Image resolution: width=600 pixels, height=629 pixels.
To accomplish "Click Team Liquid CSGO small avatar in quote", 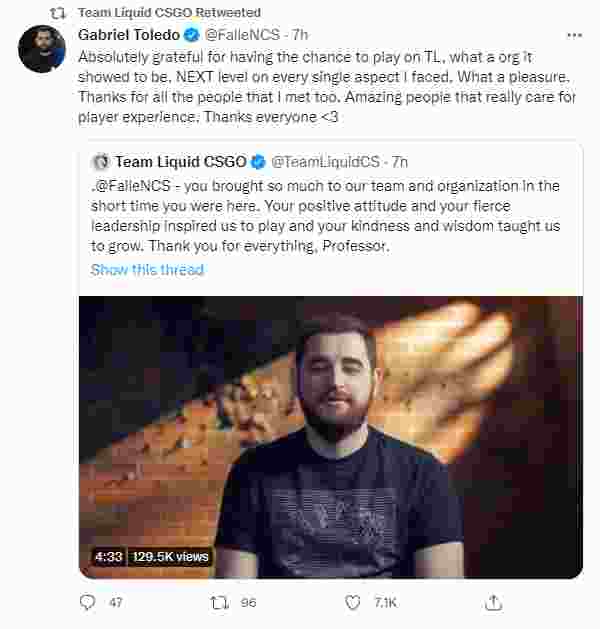I will coord(101,161).
